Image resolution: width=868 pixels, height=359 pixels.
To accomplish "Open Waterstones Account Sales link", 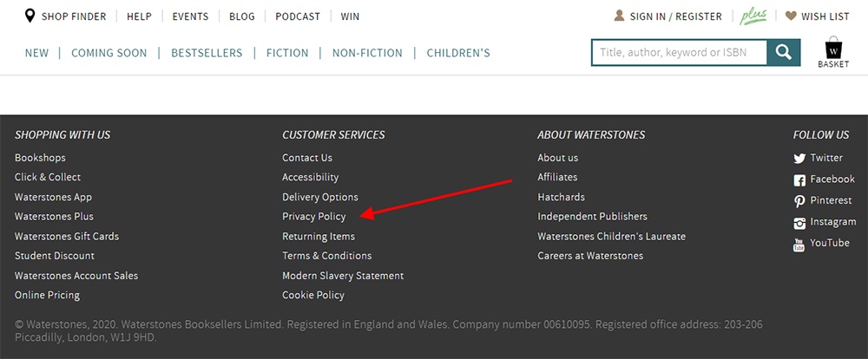I will tap(76, 276).
